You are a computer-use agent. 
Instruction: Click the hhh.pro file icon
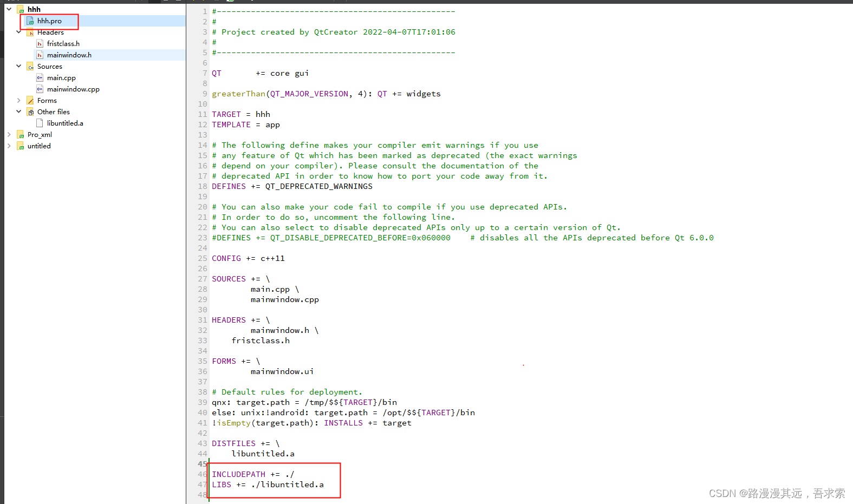[x=30, y=21]
